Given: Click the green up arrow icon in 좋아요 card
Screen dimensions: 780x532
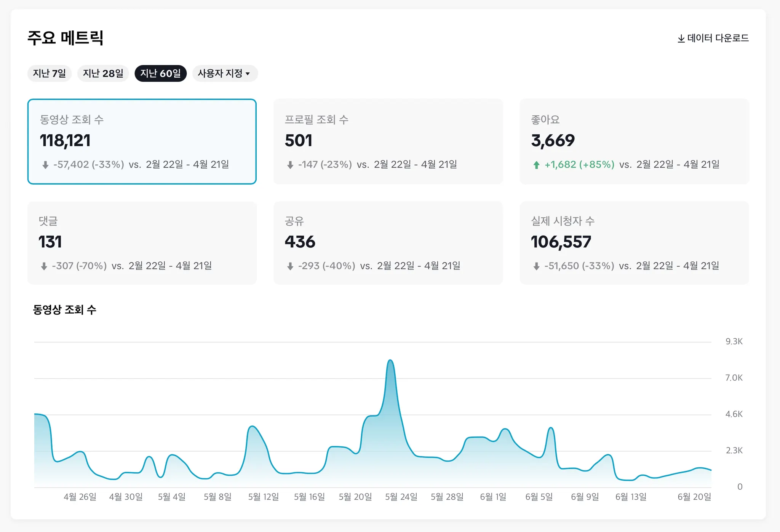Looking at the screenshot, I should (536, 165).
